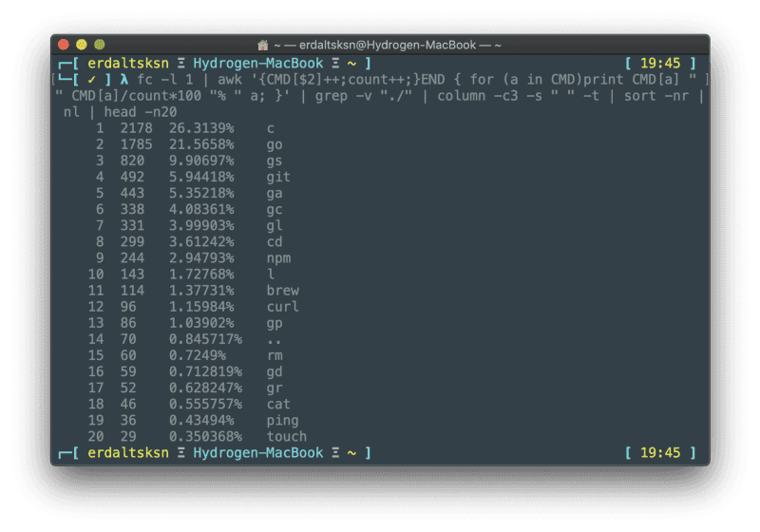Click the 'gc' command in row 6
760x532 pixels.
[x=275, y=210]
